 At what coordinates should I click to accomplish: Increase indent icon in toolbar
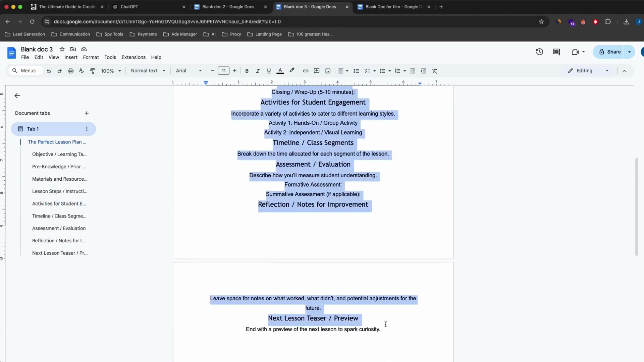click(x=424, y=71)
